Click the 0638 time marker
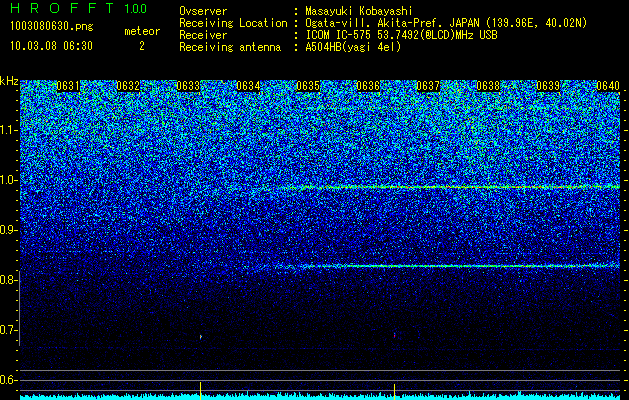The width and height of the screenshot is (629, 400). (x=488, y=86)
